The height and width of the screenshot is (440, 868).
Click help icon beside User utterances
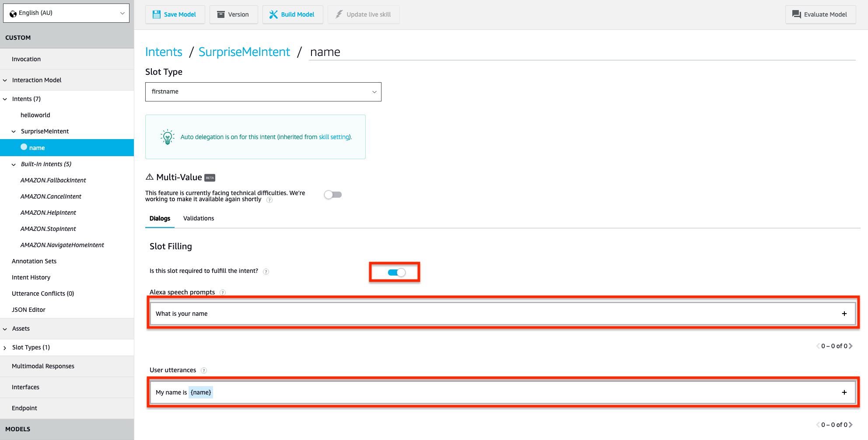pyautogui.click(x=204, y=370)
